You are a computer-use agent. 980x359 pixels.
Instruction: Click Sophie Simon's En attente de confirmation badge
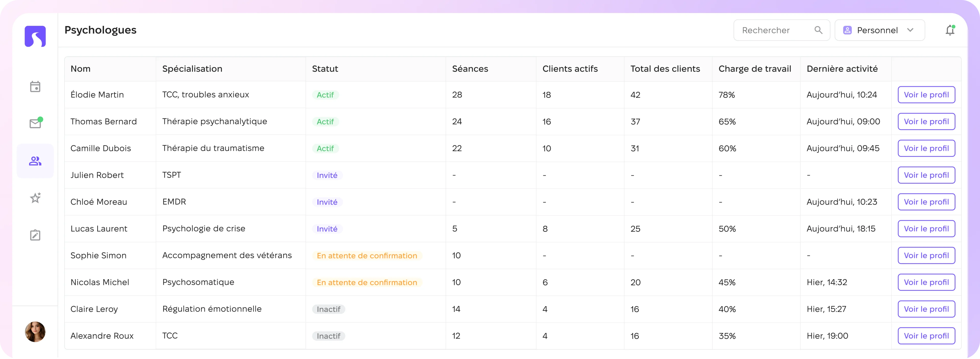(367, 256)
